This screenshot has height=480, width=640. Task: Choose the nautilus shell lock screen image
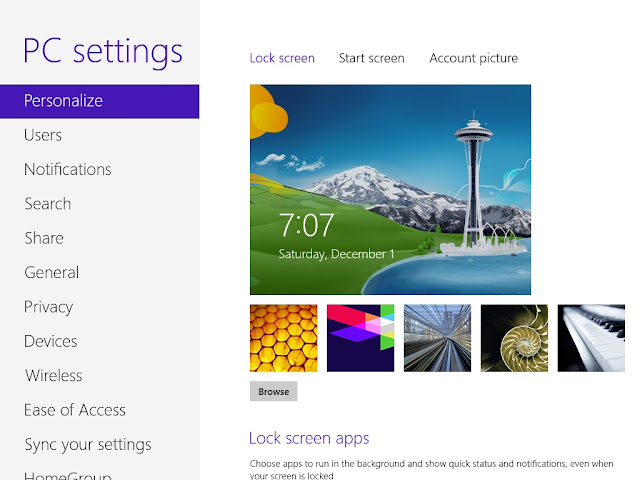[514, 338]
